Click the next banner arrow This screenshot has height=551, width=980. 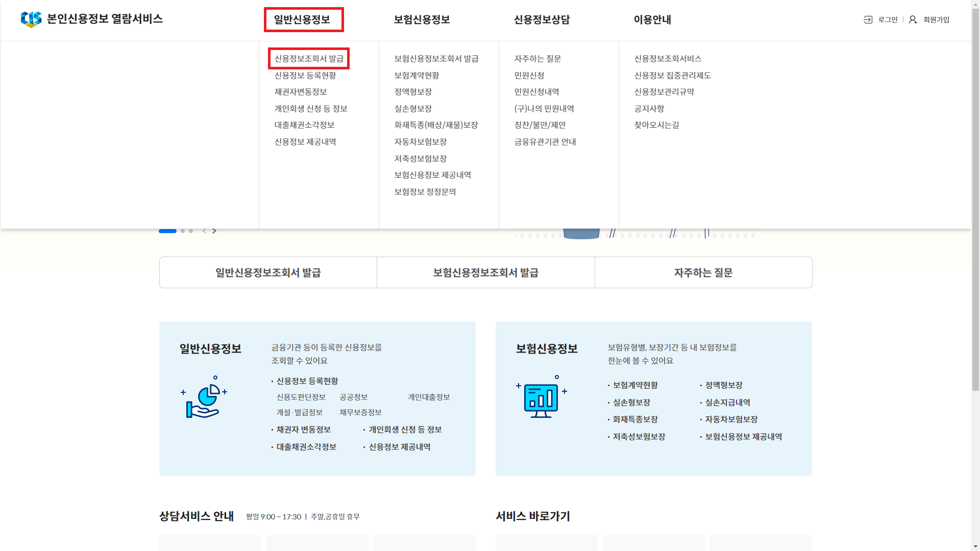pyautogui.click(x=214, y=231)
